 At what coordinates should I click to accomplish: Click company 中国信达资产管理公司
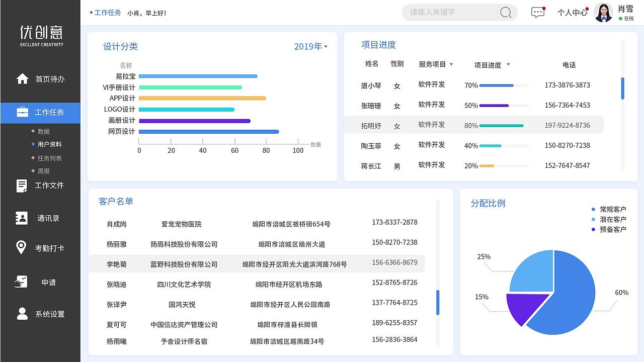[184, 324]
